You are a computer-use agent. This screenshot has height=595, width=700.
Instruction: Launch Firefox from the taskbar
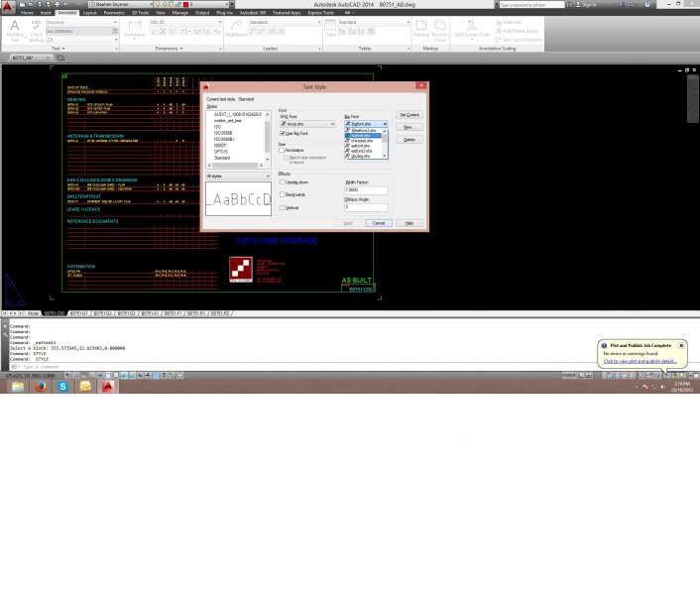point(41,387)
